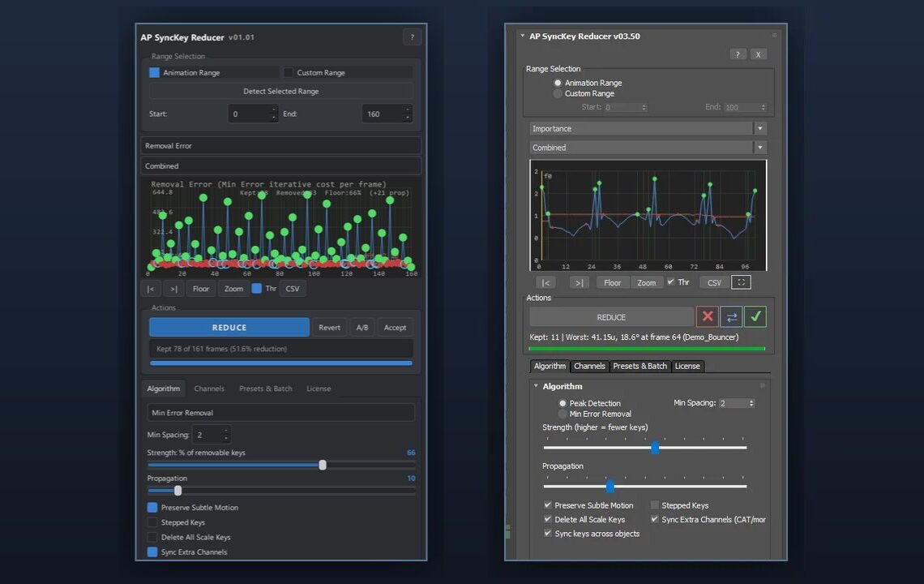This screenshot has width=924, height=584.
Task: Select Peak Detection radio button
Action: tap(563, 403)
